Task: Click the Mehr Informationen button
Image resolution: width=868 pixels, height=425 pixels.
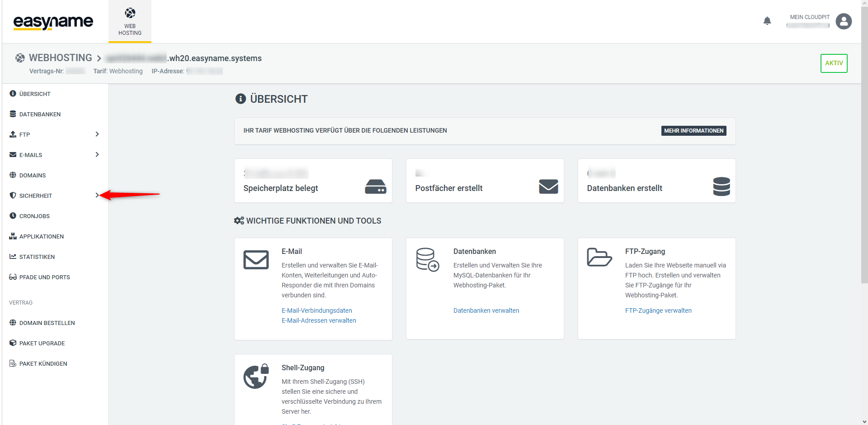Action: point(693,131)
